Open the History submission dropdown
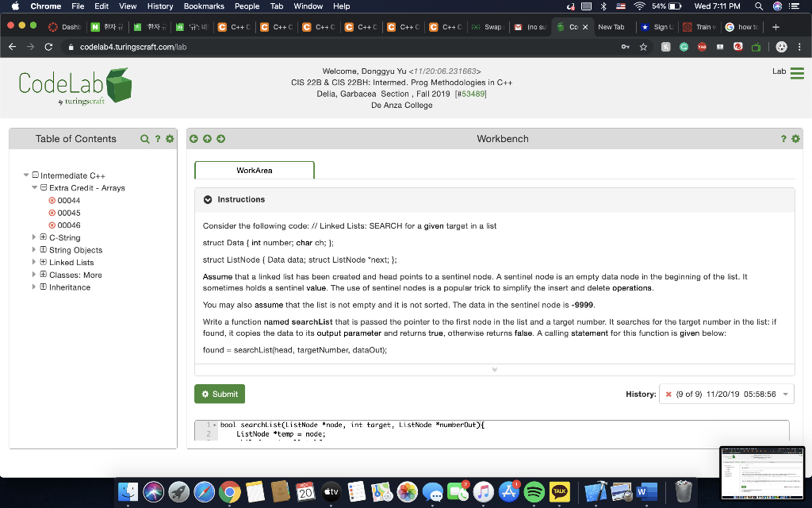Viewport: 812px width, 508px height. tap(783, 394)
